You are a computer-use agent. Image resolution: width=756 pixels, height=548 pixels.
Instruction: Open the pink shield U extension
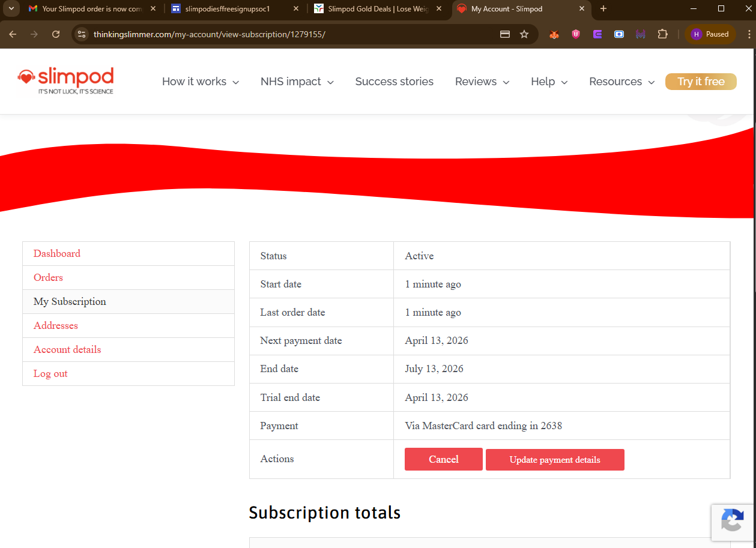(x=576, y=34)
